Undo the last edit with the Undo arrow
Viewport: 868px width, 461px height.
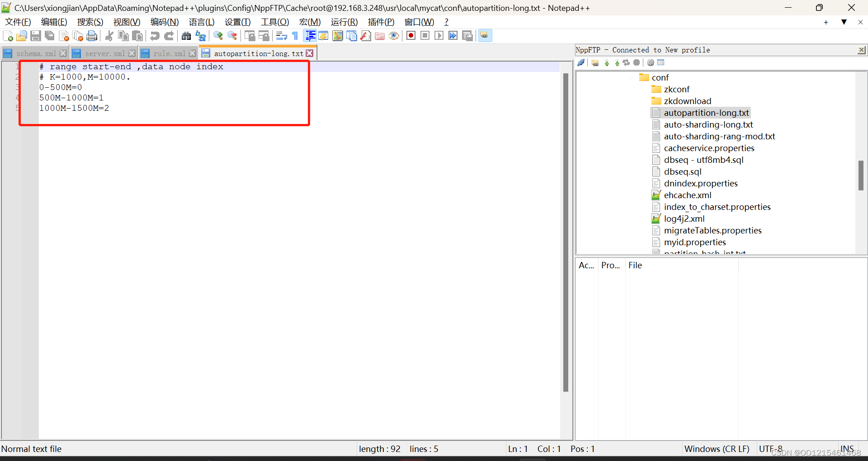pos(155,36)
